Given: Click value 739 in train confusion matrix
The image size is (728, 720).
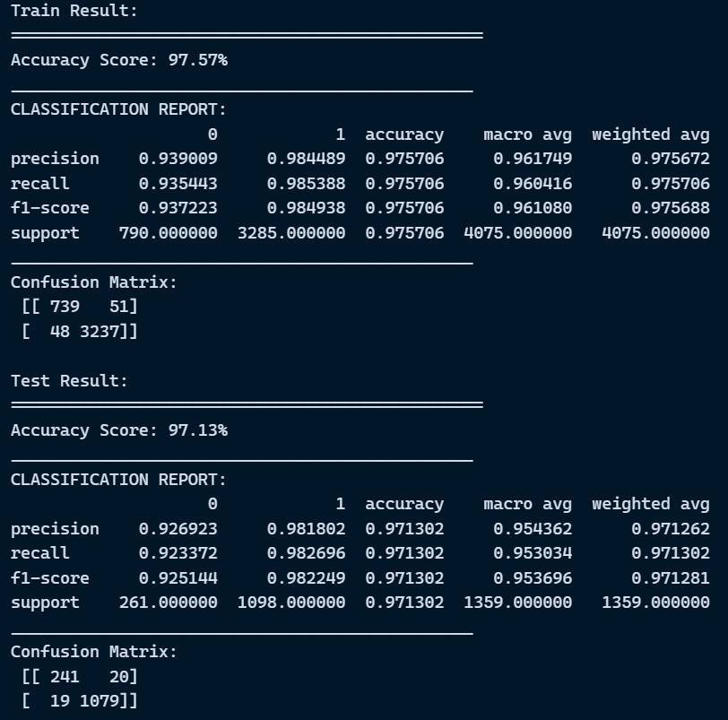Looking at the screenshot, I should pos(65,307).
